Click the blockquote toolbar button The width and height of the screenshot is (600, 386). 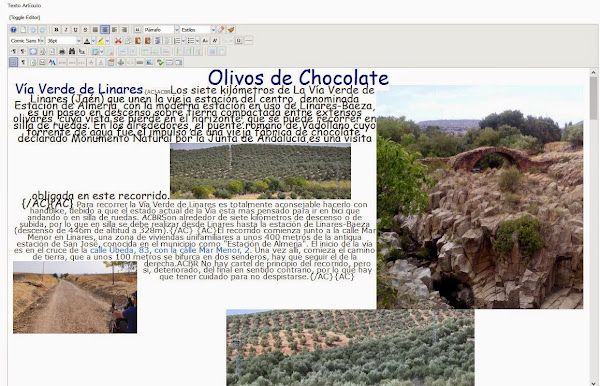click(x=137, y=30)
